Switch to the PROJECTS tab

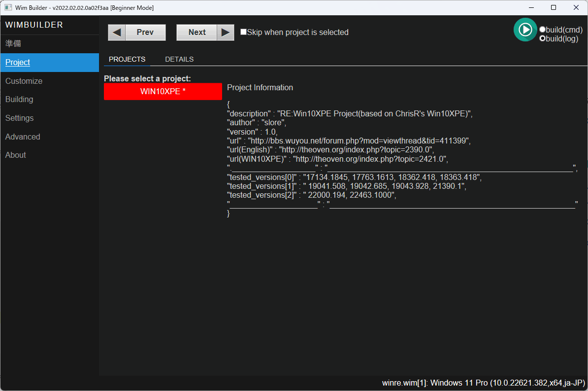tap(127, 59)
